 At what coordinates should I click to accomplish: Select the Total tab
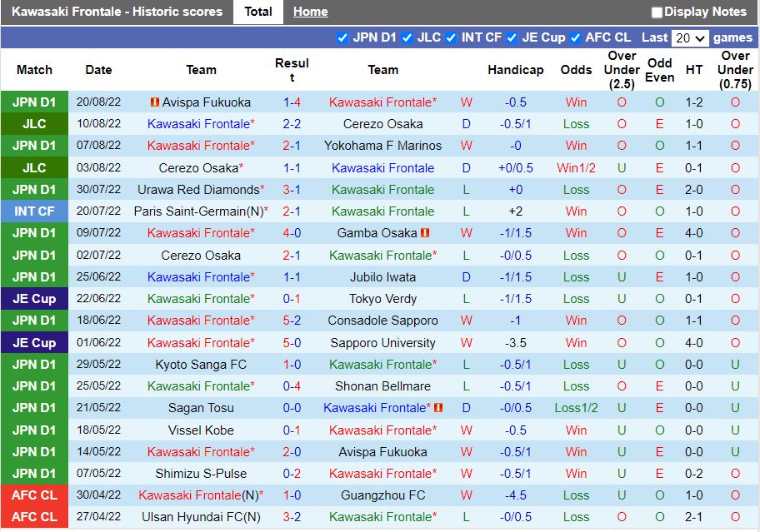[x=257, y=12]
